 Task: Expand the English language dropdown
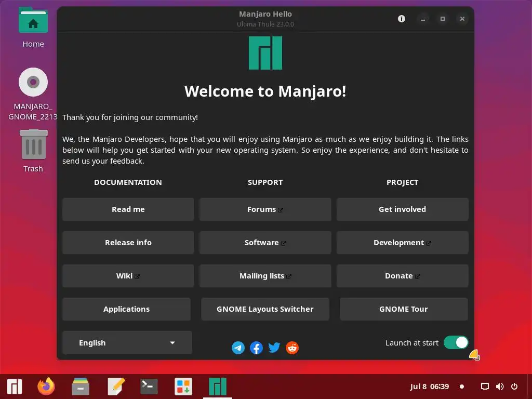pyautogui.click(x=127, y=343)
